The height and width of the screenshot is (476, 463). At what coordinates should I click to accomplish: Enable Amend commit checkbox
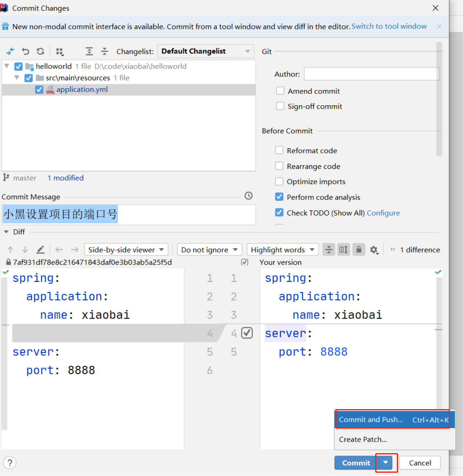click(x=280, y=91)
